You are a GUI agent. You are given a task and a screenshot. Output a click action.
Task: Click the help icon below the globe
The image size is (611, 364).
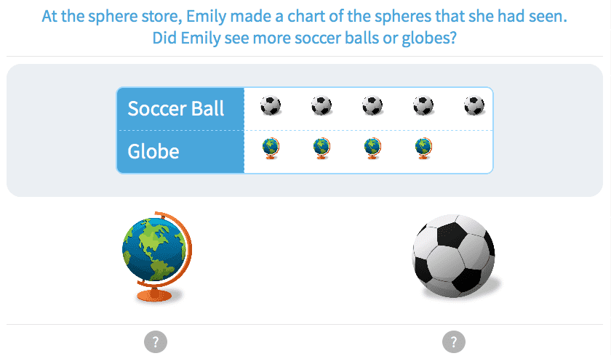[x=156, y=341]
